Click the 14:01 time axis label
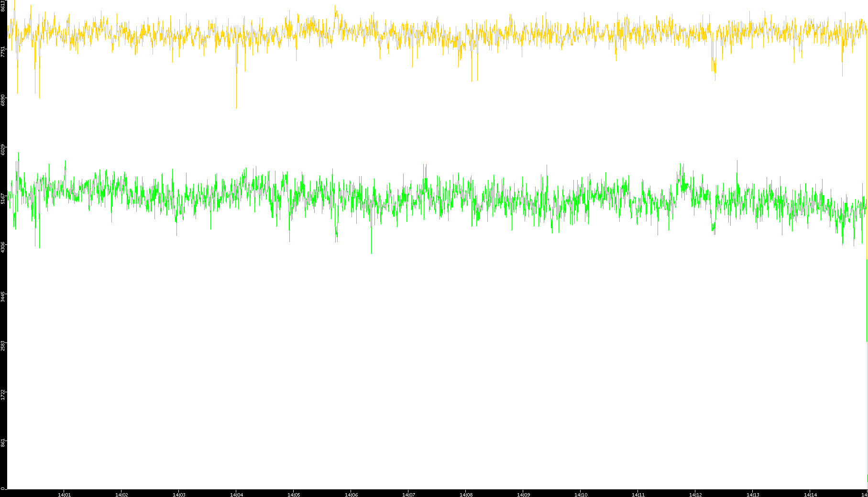This screenshot has width=868, height=497. tap(65, 495)
